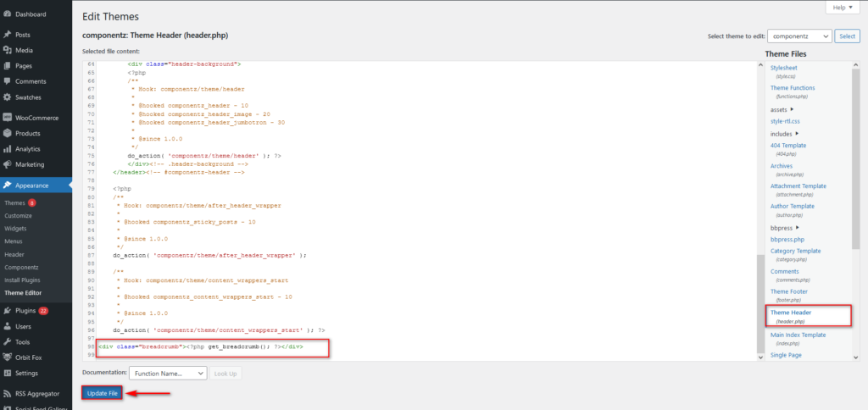Expand the includes folder

point(784,133)
